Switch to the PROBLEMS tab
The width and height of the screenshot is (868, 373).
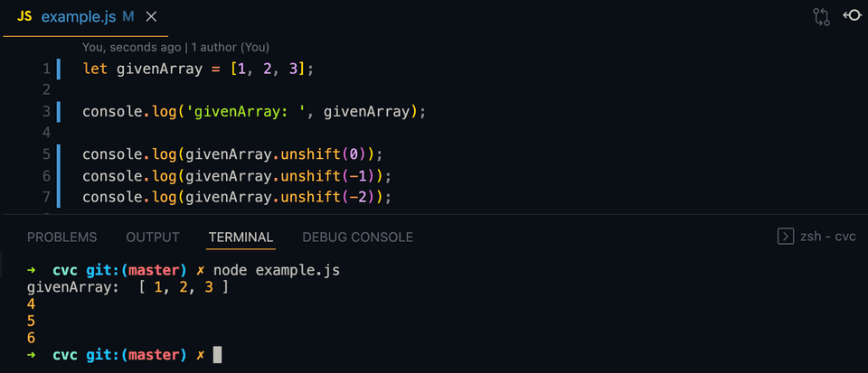tap(62, 237)
